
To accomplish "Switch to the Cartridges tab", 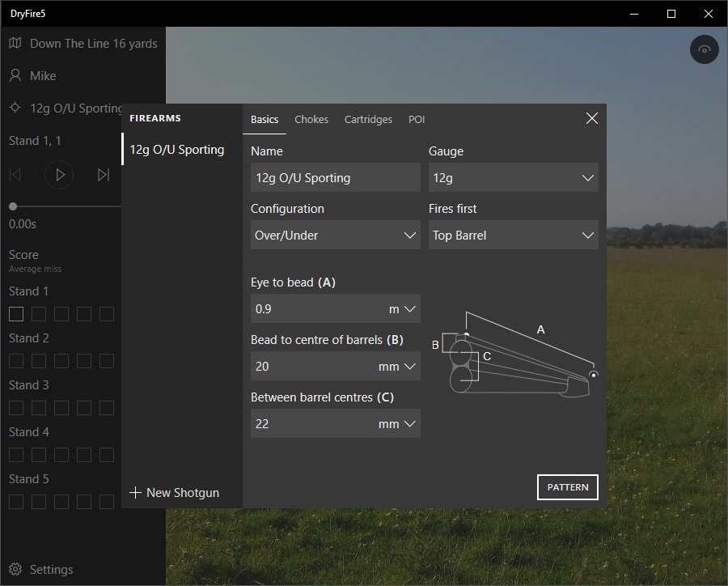I will (368, 119).
